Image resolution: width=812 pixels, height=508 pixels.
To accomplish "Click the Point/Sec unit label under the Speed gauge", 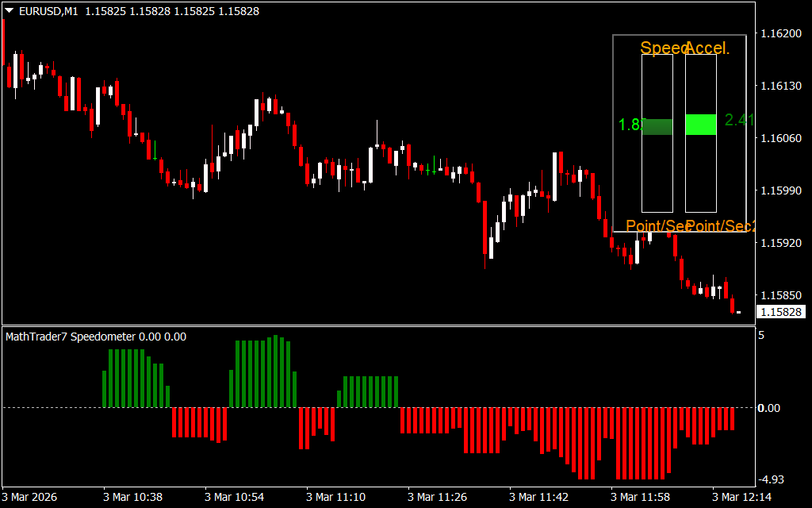I will (x=657, y=226).
